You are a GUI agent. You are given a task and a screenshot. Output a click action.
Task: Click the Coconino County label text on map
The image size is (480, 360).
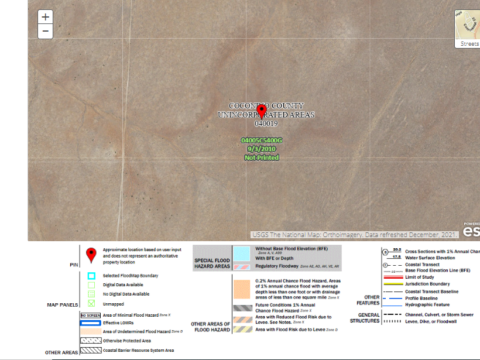click(266, 106)
